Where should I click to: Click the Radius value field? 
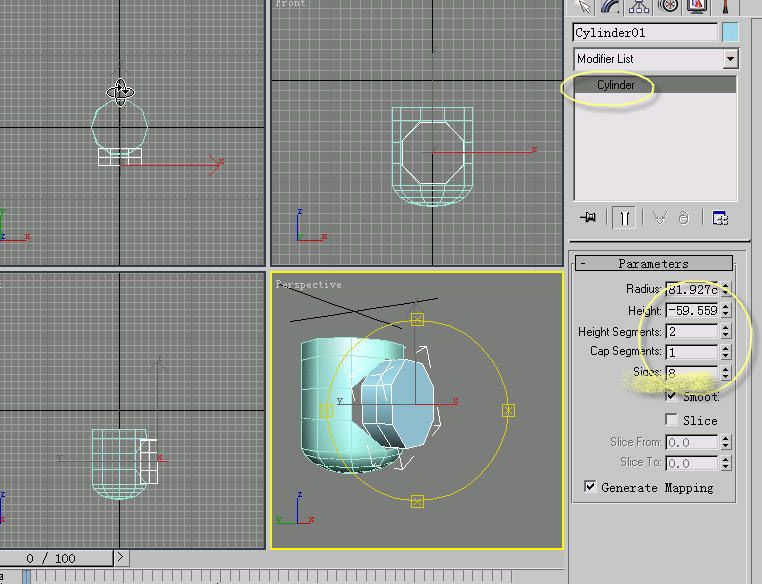(x=692, y=290)
